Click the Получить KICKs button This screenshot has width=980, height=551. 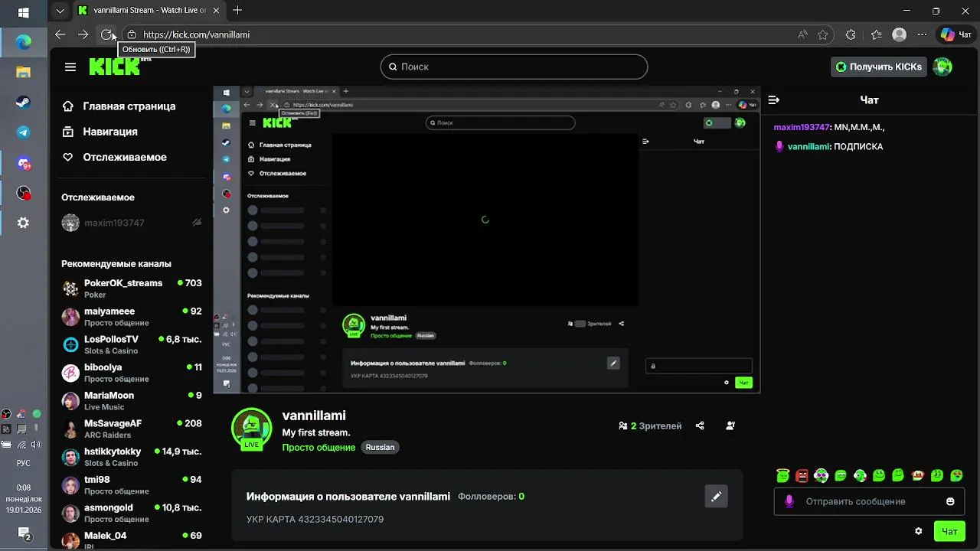click(878, 67)
